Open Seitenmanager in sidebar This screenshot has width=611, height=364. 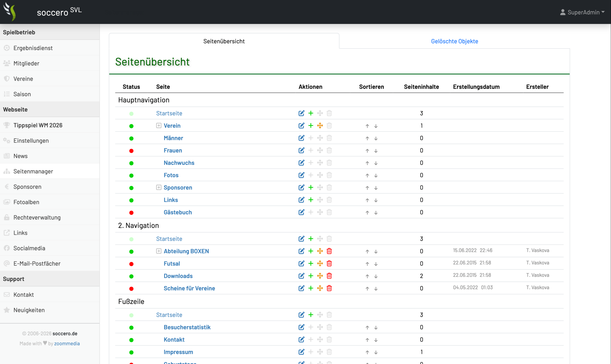point(50,171)
